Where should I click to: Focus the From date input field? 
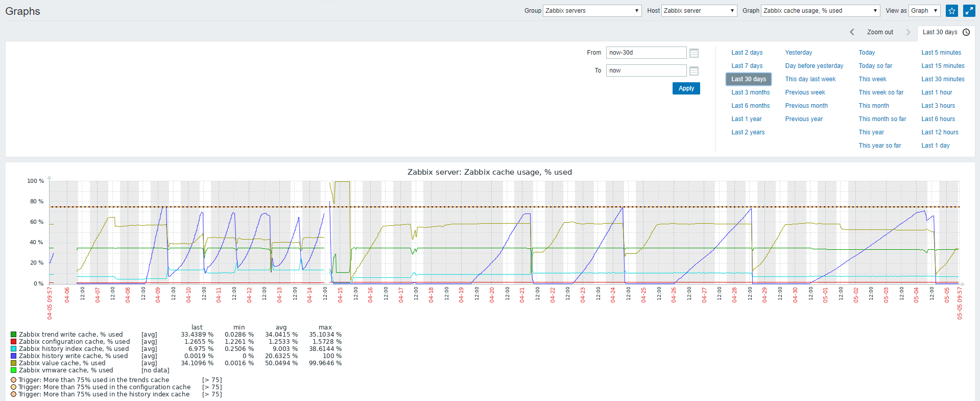(x=646, y=53)
